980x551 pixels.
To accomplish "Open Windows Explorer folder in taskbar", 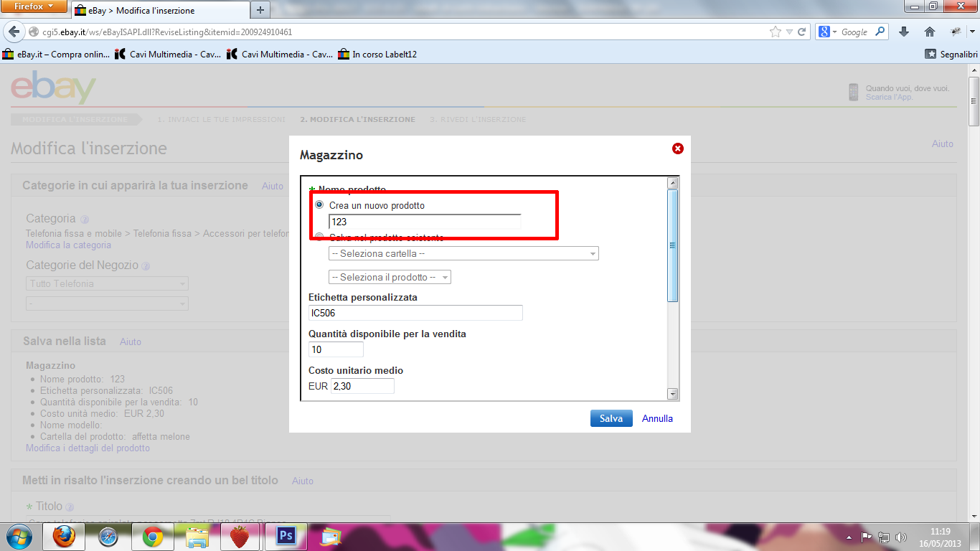I will [196, 537].
